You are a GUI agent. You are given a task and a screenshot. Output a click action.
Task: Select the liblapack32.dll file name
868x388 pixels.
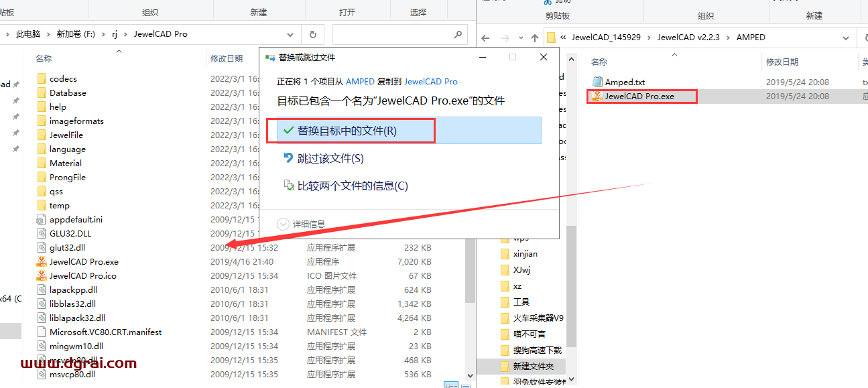click(77, 318)
